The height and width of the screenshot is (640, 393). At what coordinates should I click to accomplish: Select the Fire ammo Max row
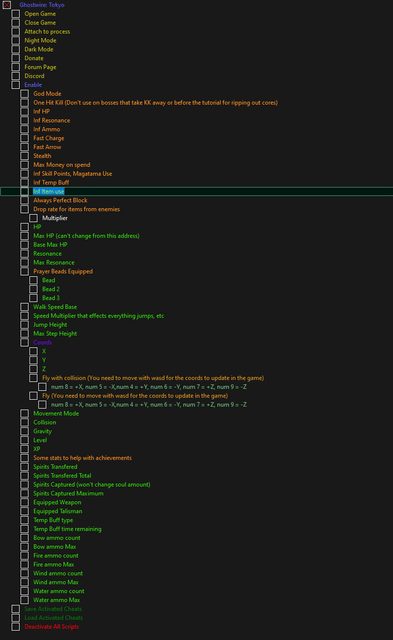tap(53, 564)
